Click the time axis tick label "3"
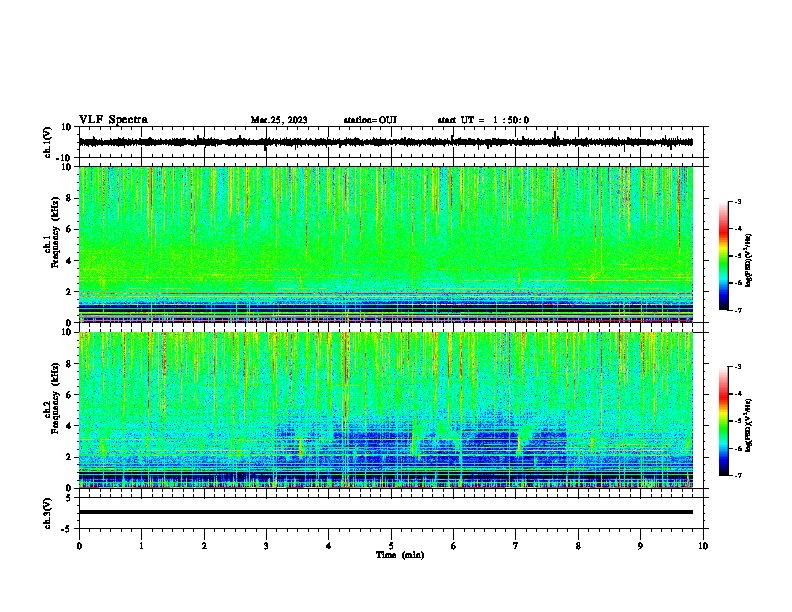The height and width of the screenshot is (612, 792). pyautogui.click(x=266, y=546)
